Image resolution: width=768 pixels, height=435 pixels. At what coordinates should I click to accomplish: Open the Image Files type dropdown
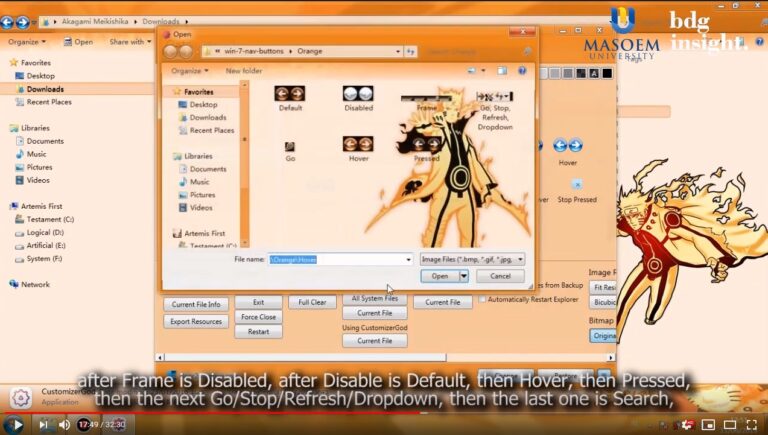pos(473,259)
